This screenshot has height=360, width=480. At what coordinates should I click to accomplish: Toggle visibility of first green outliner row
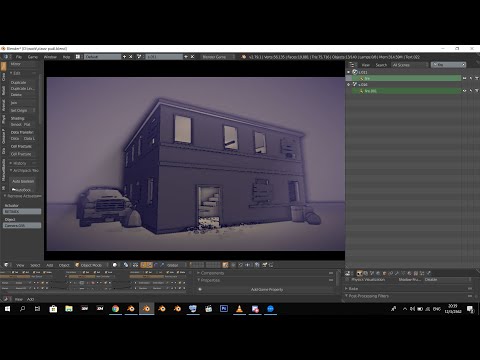464,78
